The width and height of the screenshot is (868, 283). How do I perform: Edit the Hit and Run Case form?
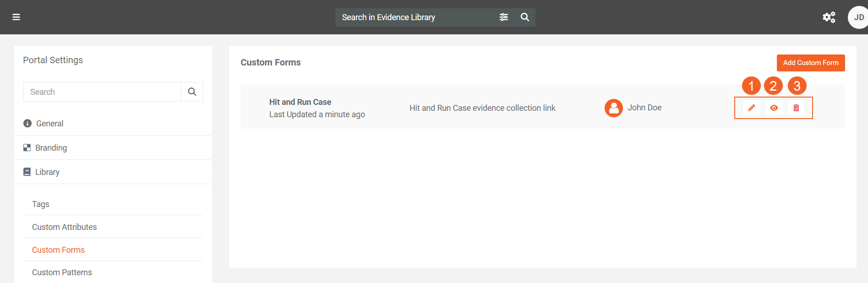[751, 108]
